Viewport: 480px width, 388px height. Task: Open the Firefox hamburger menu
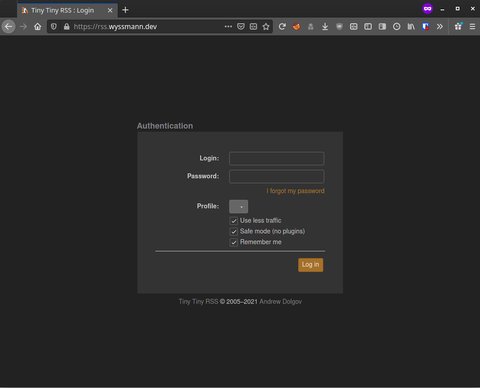point(472,26)
